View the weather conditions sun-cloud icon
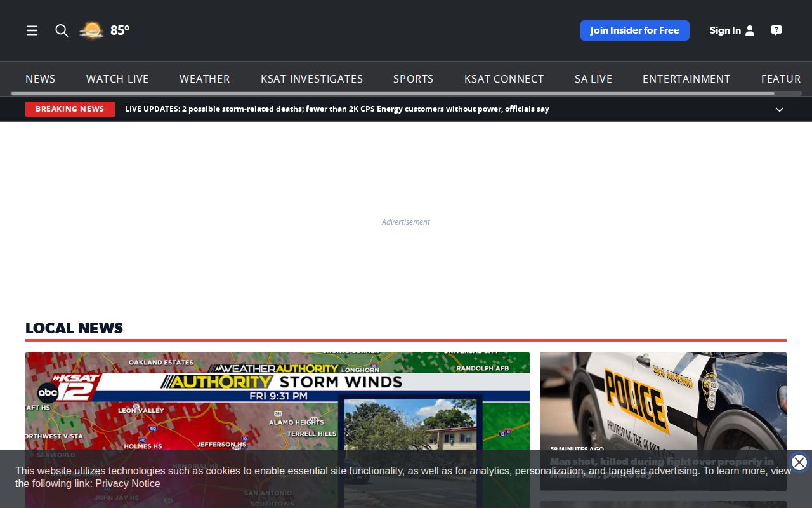The height and width of the screenshot is (508, 812). 91,30
